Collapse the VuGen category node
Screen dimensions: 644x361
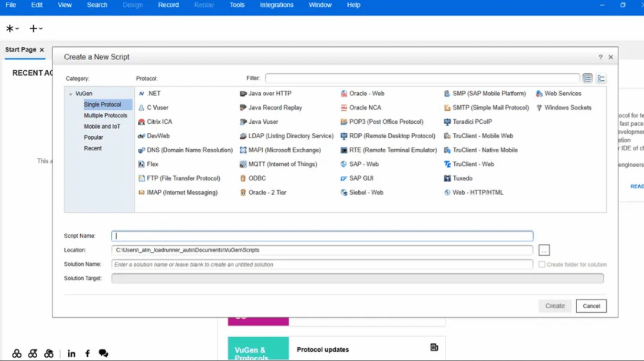[x=71, y=94]
